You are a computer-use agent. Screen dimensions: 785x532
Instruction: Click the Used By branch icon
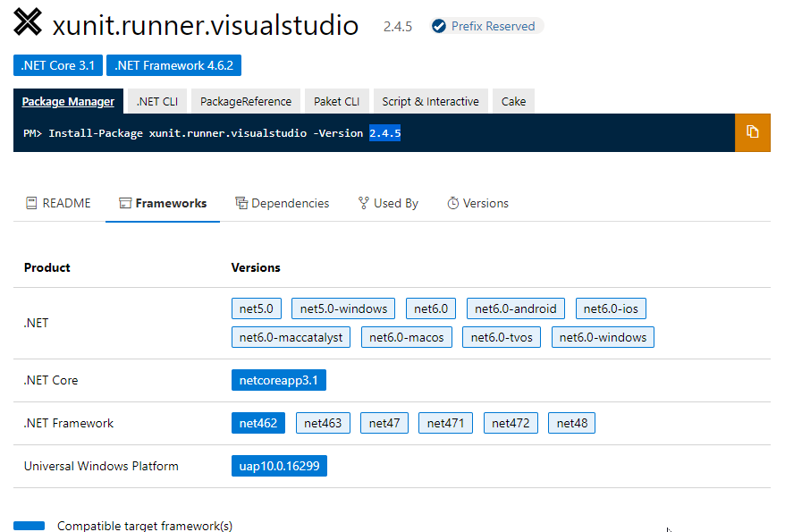[x=361, y=203]
